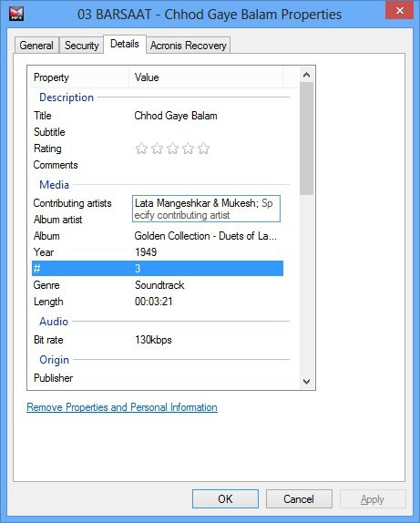Click the Rating property label
Screen dimensions: 420x523
(x=47, y=149)
